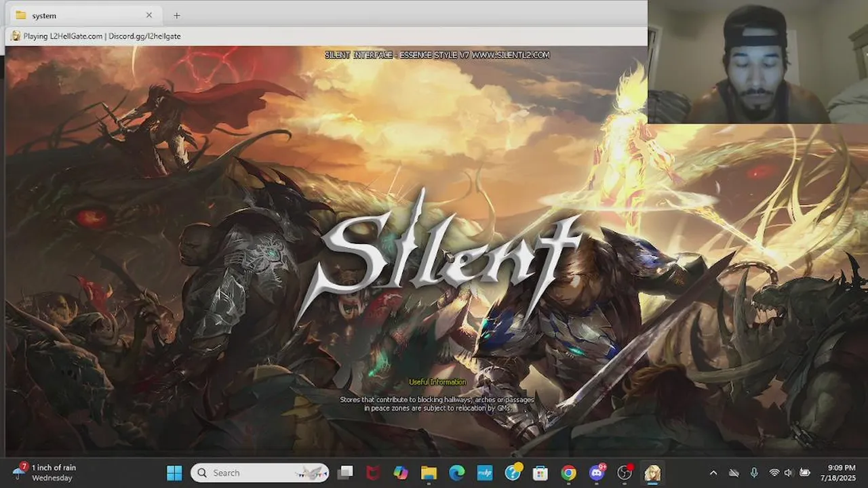The width and height of the screenshot is (868, 488).
Task: Open the round icon with yellow badge
Action: (x=513, y=472)
